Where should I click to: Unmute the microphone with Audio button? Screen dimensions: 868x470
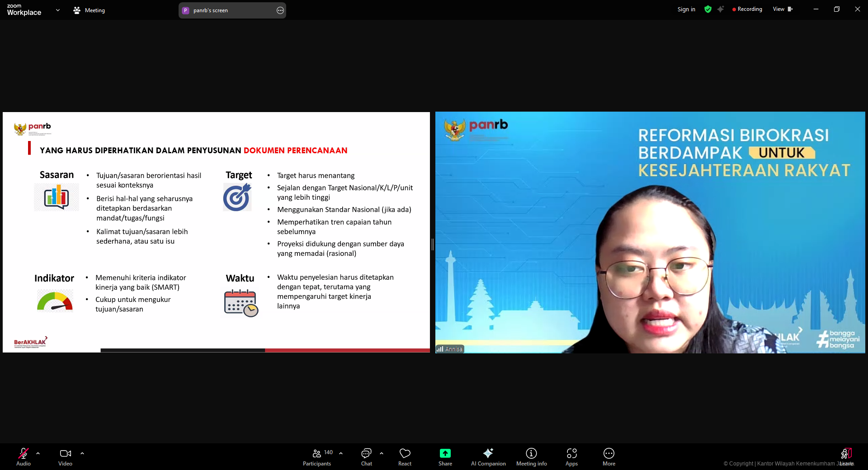(x=24, y=456)
